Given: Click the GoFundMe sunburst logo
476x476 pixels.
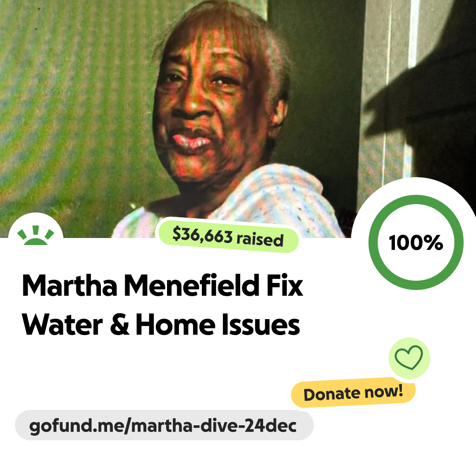Looking at the screenshot, I should point(36,235).
